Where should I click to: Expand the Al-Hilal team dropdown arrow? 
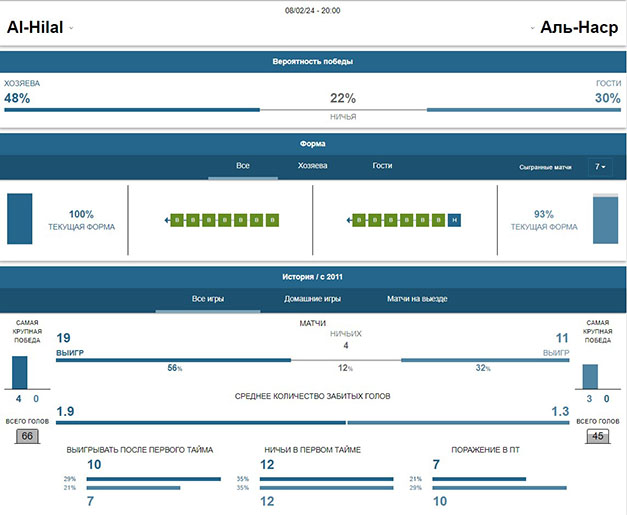[71, 28]
